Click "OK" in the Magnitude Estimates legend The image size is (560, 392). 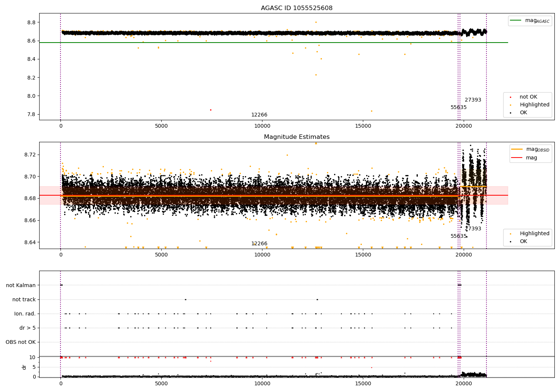(523, 242)
